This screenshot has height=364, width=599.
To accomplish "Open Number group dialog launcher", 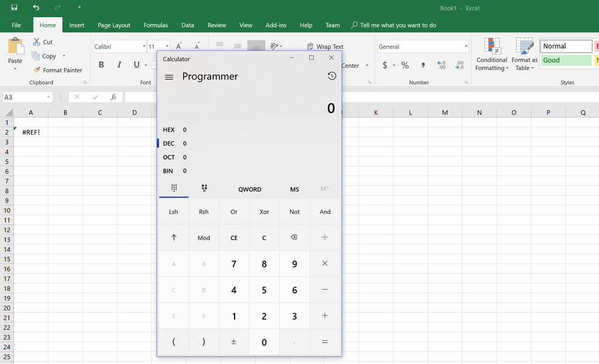I will click(466, 82).
